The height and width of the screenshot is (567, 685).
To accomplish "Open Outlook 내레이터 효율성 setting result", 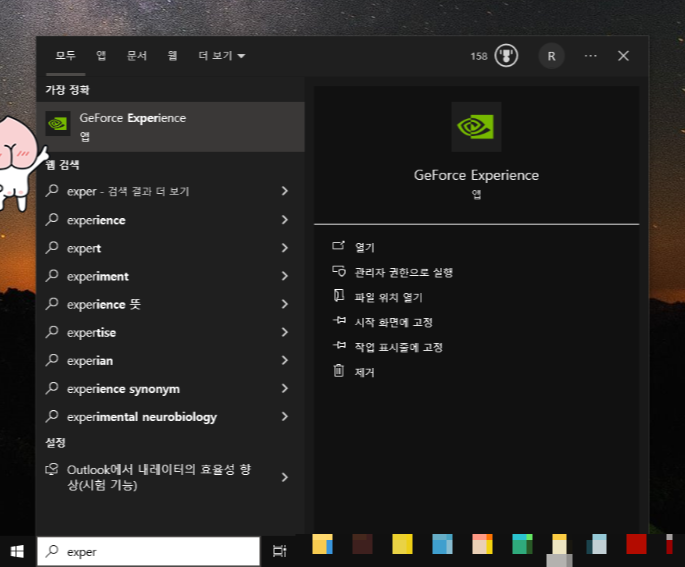I will click(x=159, y=477).
